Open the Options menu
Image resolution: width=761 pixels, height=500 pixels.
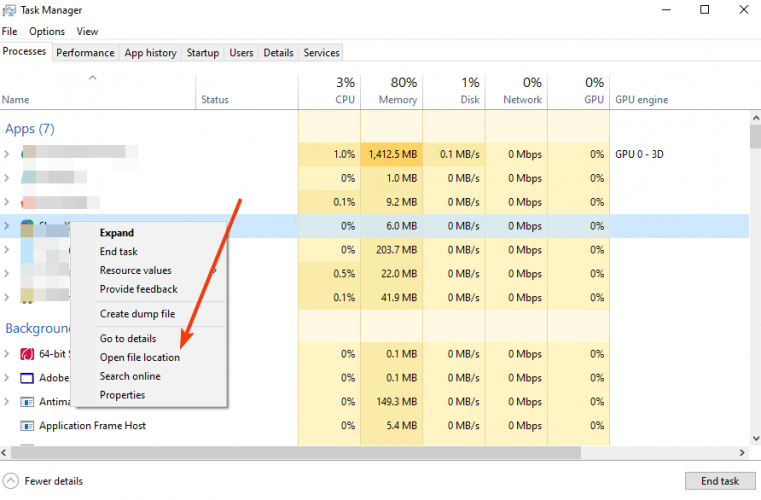[x=47, y=32]
